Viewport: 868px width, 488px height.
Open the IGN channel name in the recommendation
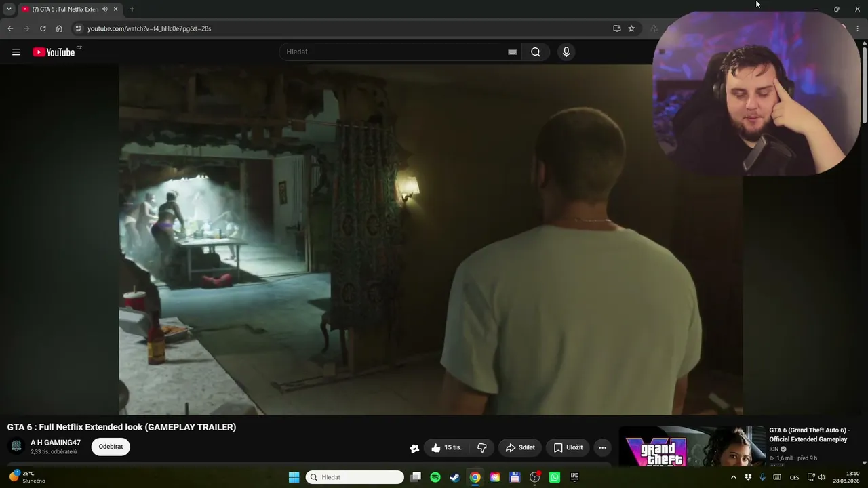coord(774,449)
